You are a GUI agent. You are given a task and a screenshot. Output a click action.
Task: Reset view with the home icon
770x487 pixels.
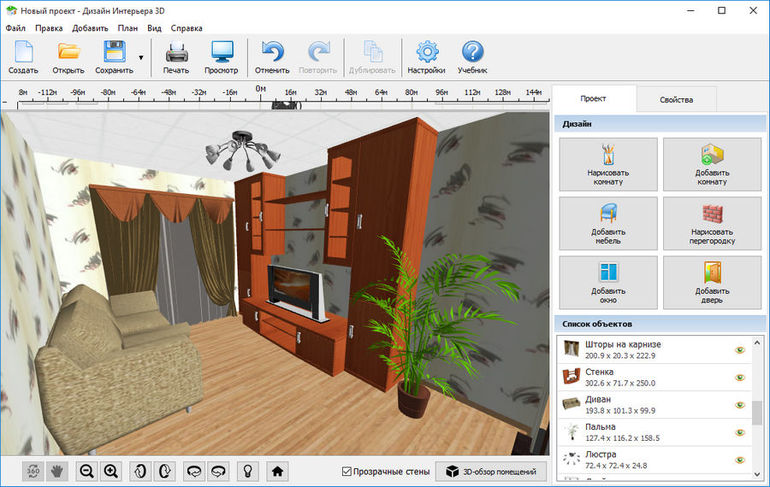[x=277, y=471]
